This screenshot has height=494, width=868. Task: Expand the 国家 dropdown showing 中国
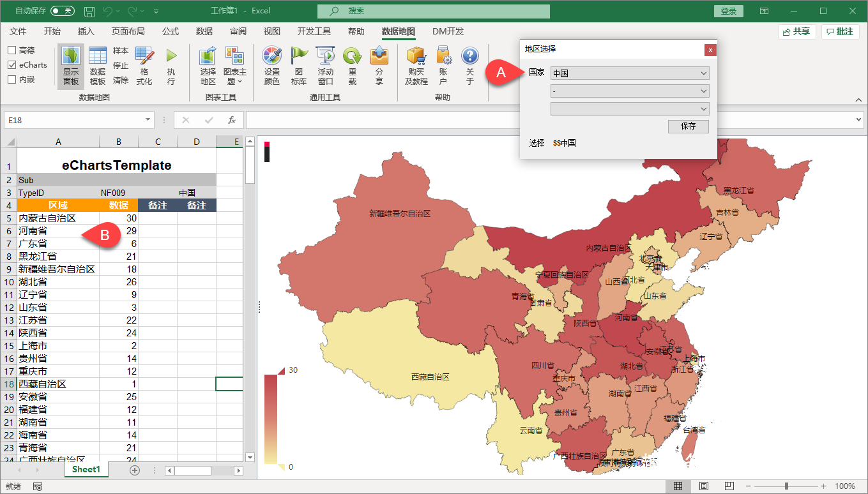coord(703,73)
